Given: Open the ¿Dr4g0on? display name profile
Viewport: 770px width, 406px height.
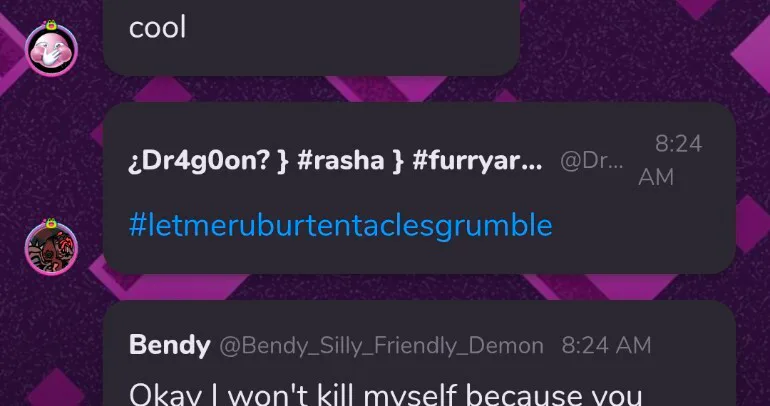Looking at the screenshot, I should (x=198, y=161).
